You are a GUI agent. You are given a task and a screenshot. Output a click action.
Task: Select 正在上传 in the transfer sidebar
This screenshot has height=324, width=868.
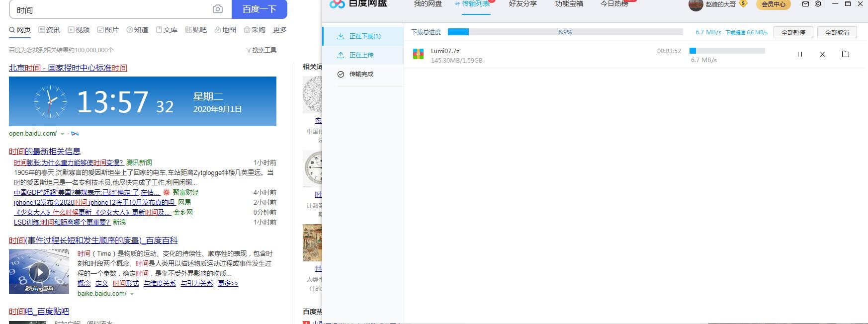click(x=361, y=55)
